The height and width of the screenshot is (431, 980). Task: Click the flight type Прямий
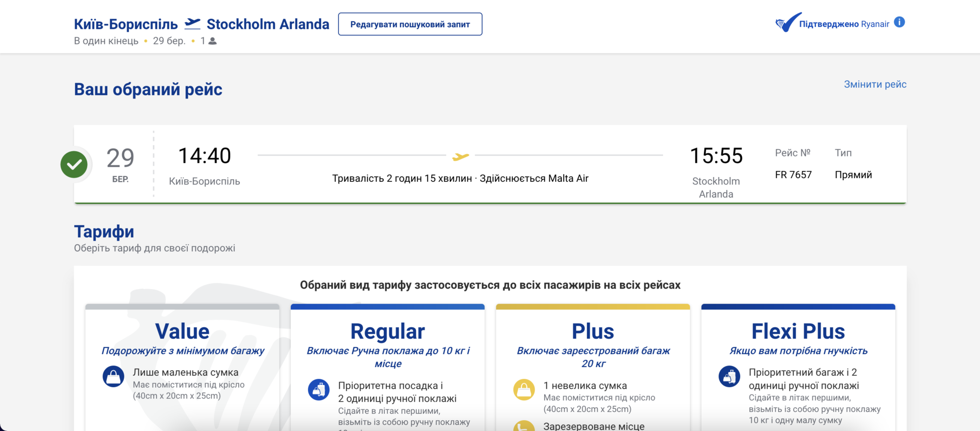tap(853, 175)
